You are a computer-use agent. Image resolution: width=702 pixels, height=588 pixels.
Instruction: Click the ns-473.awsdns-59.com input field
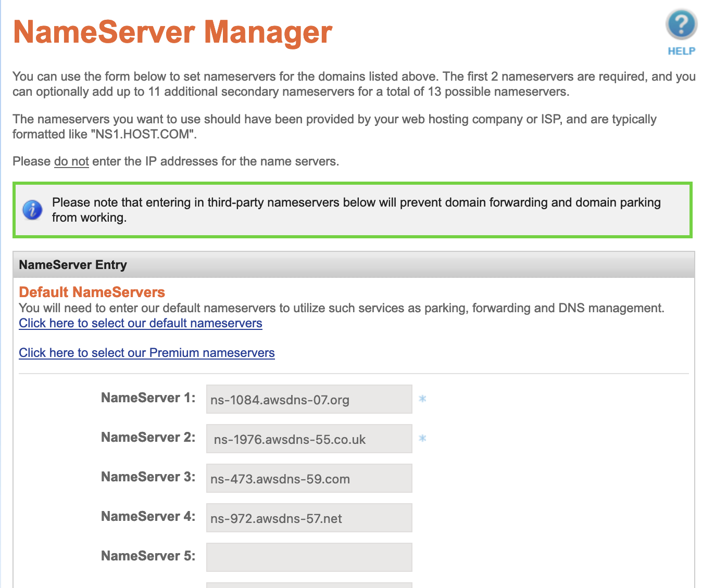click(x=309, y=478)
